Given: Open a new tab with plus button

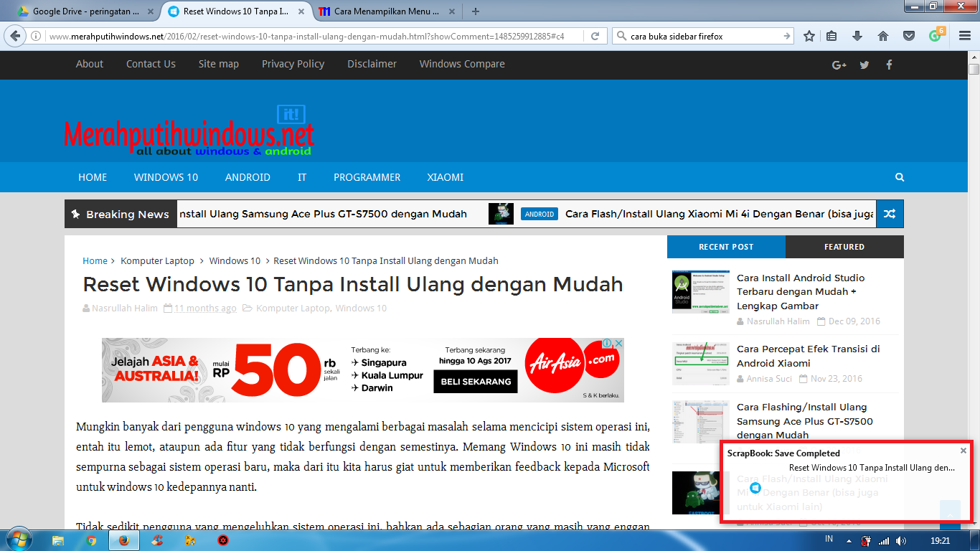Looking at the screenshot, I should click(x=476, y=11).
